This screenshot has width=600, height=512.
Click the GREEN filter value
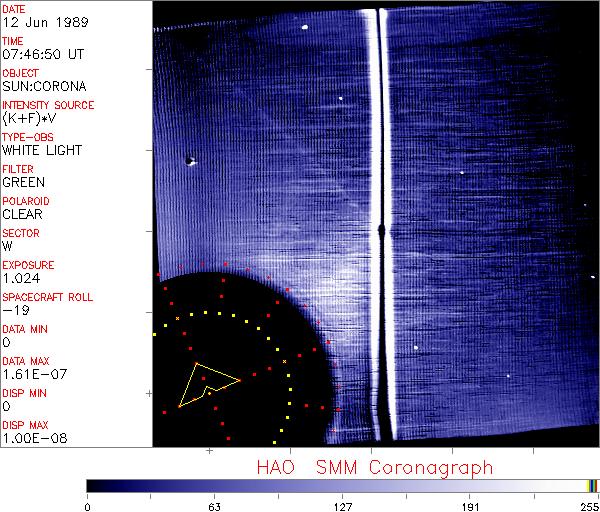click(23, 182)
